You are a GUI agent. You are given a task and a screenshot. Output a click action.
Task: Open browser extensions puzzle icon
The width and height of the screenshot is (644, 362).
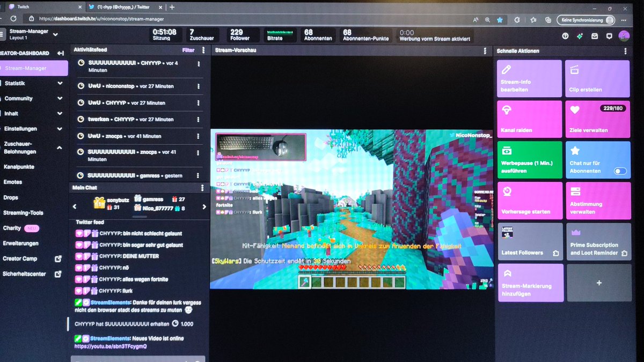tap(517, 19)
